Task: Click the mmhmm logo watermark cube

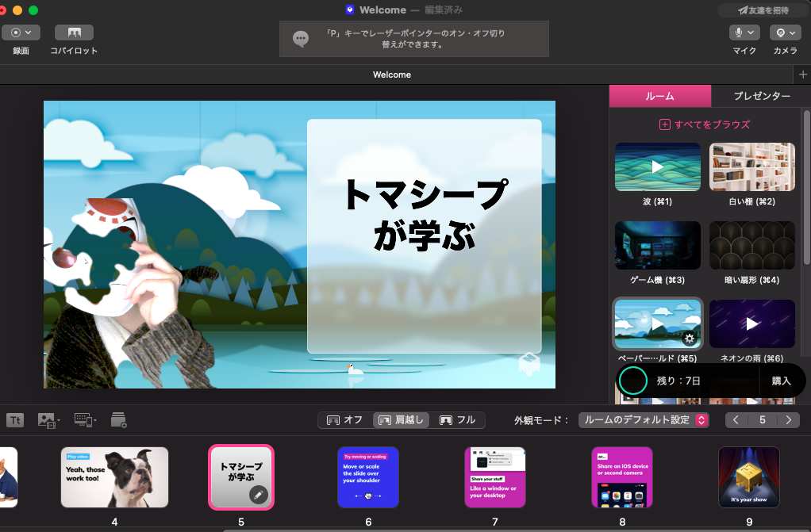Action: 529,363
